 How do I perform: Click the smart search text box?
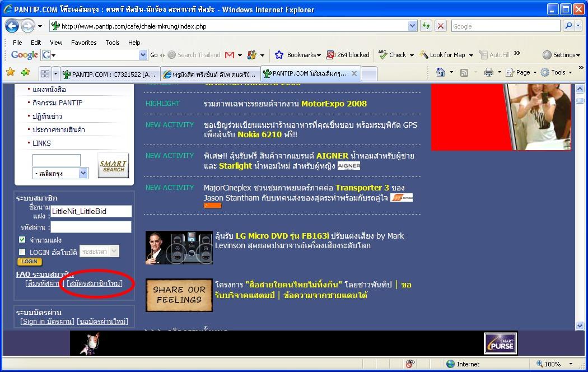(56, 160)
